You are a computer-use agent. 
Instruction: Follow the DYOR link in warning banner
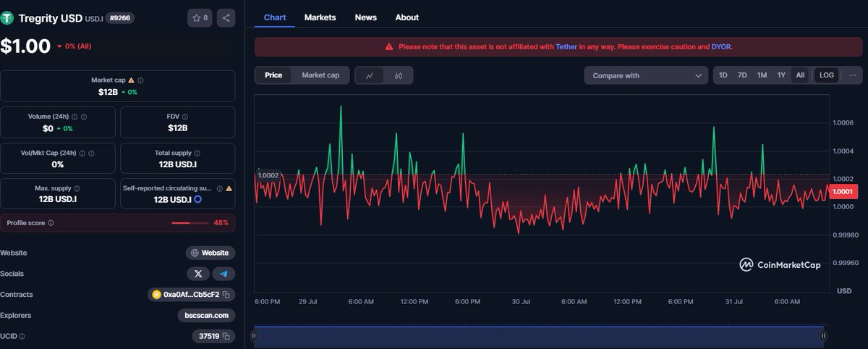tap(721, 46)
